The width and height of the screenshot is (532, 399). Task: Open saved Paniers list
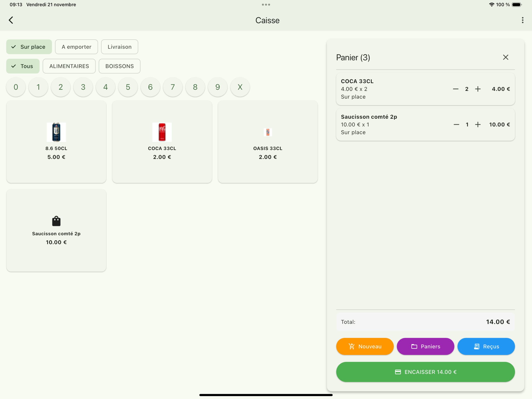pos(425,346)
